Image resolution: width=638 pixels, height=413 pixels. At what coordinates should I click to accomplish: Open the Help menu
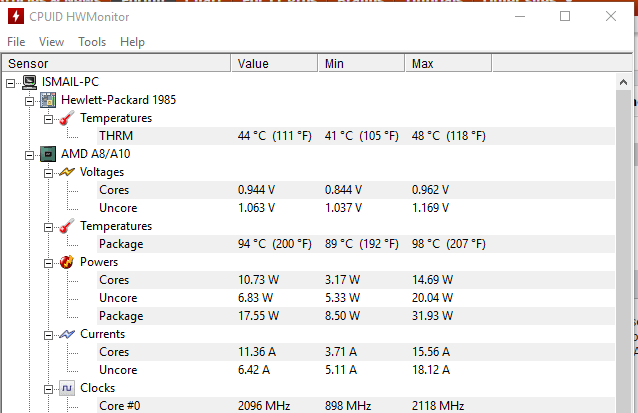tap(132, 42)
